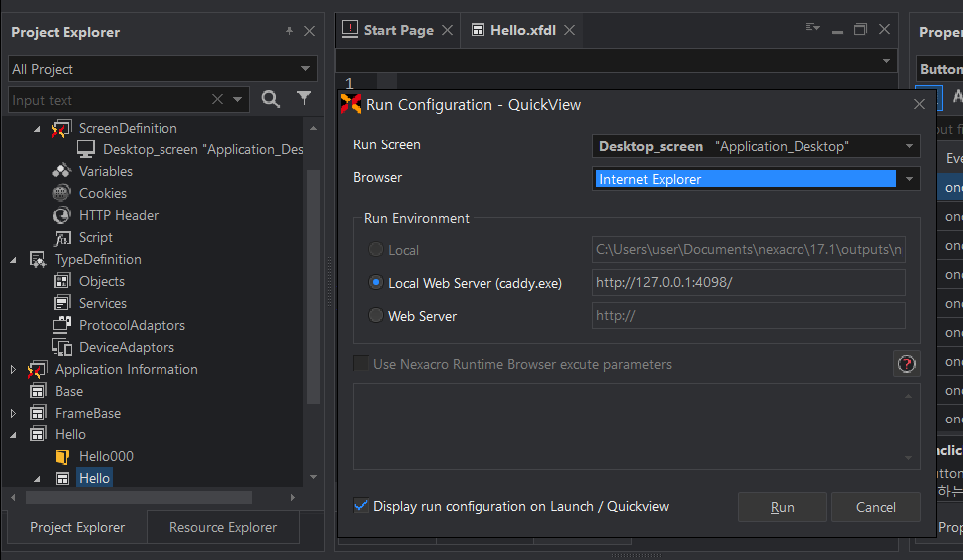Clear the Project Explorer search text
Screen dimensions: 963x560
pyautogui.click(x=217, y=99)
